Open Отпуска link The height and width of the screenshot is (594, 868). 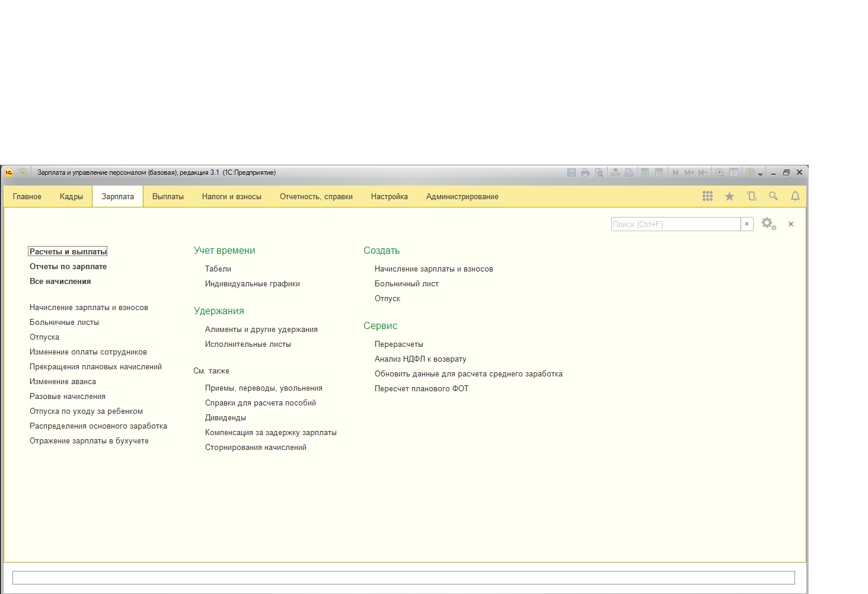44,337
